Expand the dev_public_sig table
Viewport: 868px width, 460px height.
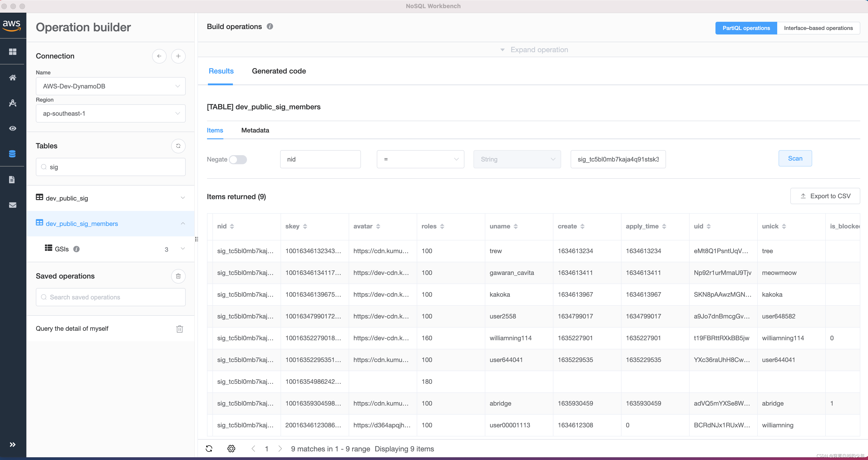pyautogui.click(x=182, y=198)
